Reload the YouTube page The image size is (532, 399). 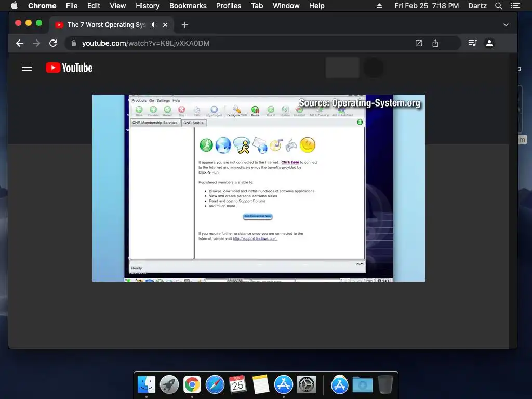pos(53,43)
